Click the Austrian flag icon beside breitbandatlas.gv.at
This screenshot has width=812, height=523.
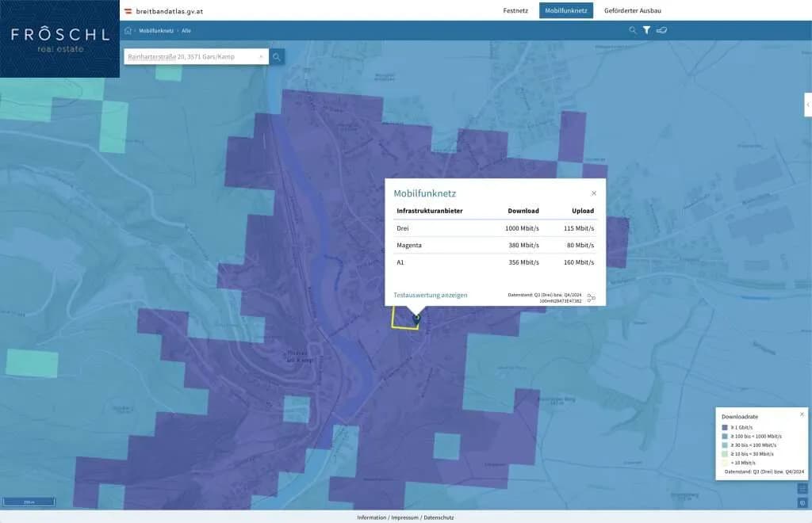[128, 11]
